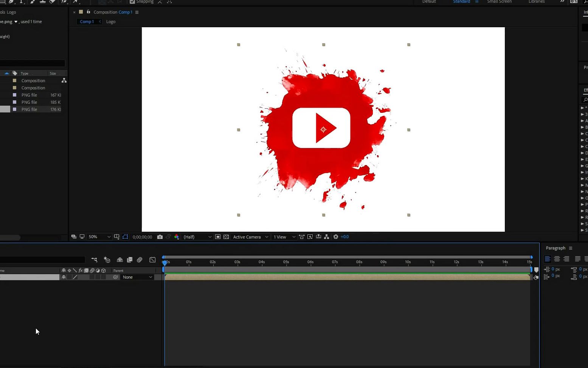Screen dimensions: 588x368
Task: Click the primary viewer monitor icon
Action: tap(82, 237)
